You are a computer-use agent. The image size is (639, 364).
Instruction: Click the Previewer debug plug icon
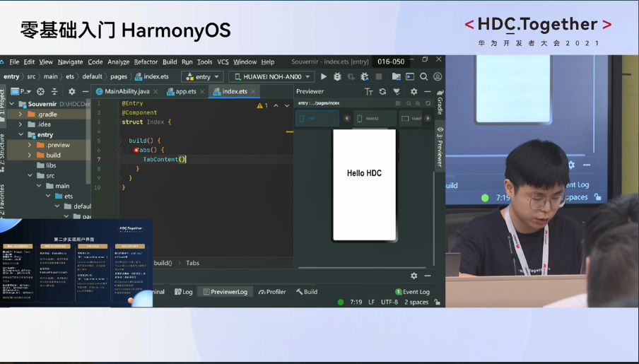point(397,91)
